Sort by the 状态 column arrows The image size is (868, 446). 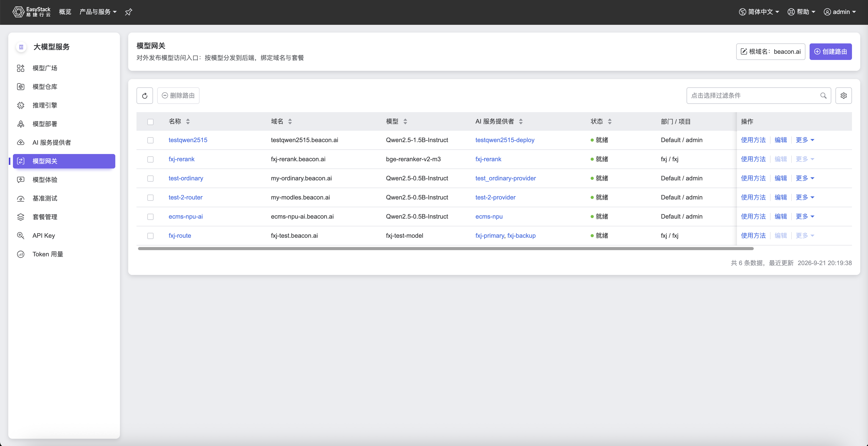tap(610, 122)
